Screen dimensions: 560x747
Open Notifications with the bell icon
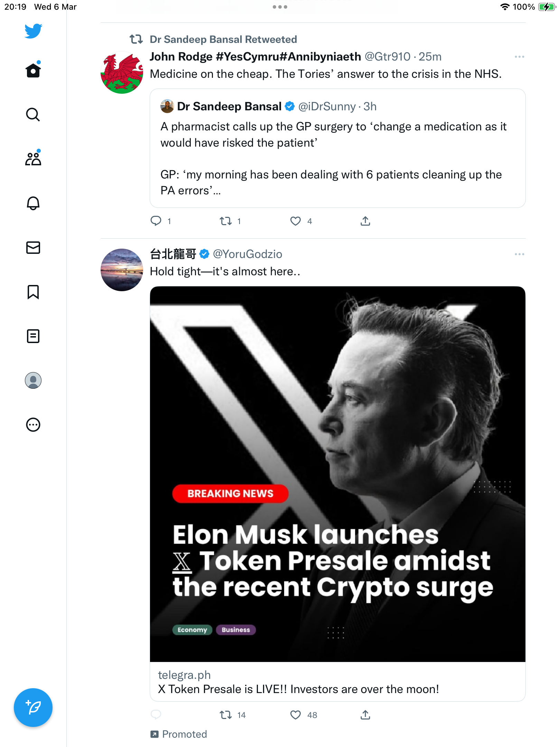(33, 203)
